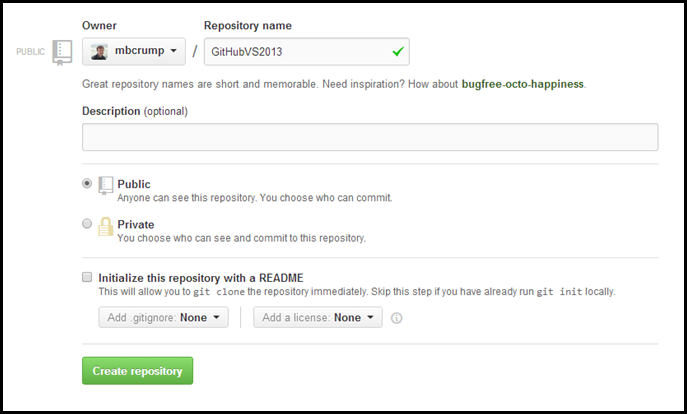687x414 pixels.
Task: Click into the Description text box
Action: 370,137
